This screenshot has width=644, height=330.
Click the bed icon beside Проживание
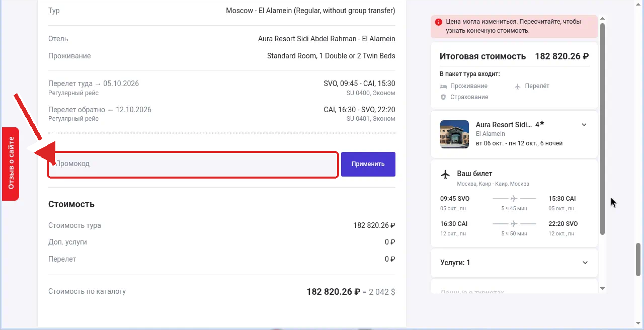tap(443, 86)
